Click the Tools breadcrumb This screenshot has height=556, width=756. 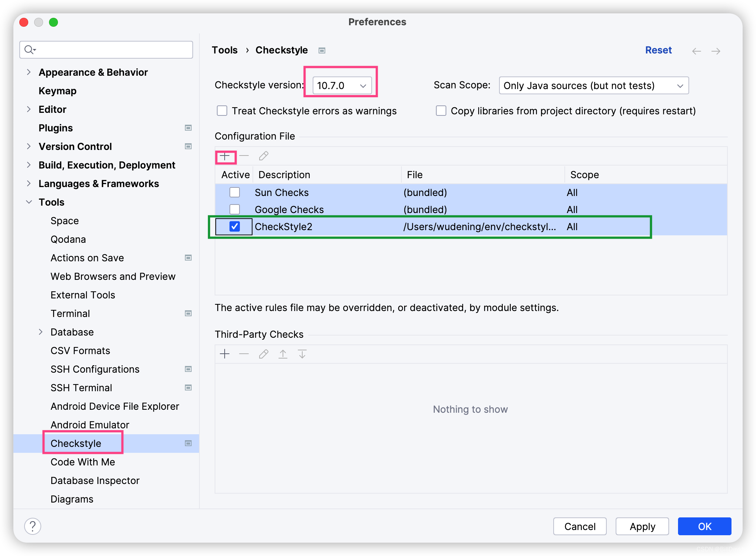(225, 50)
